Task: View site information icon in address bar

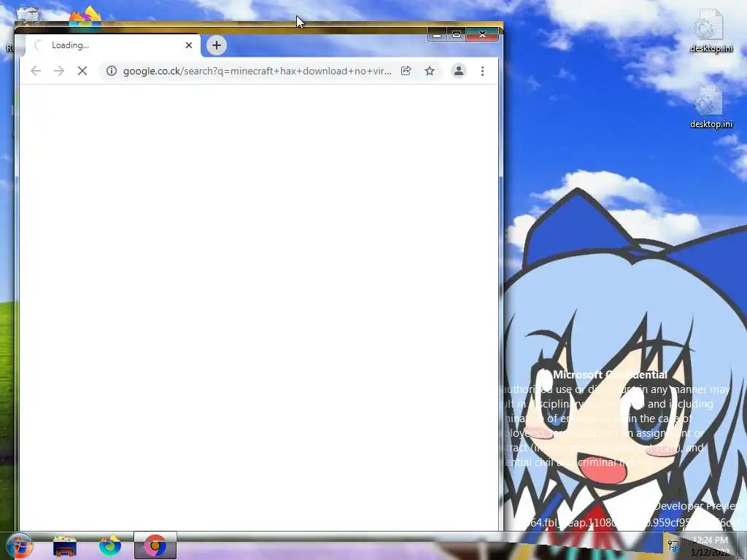Action: click(x=112, y=71)
